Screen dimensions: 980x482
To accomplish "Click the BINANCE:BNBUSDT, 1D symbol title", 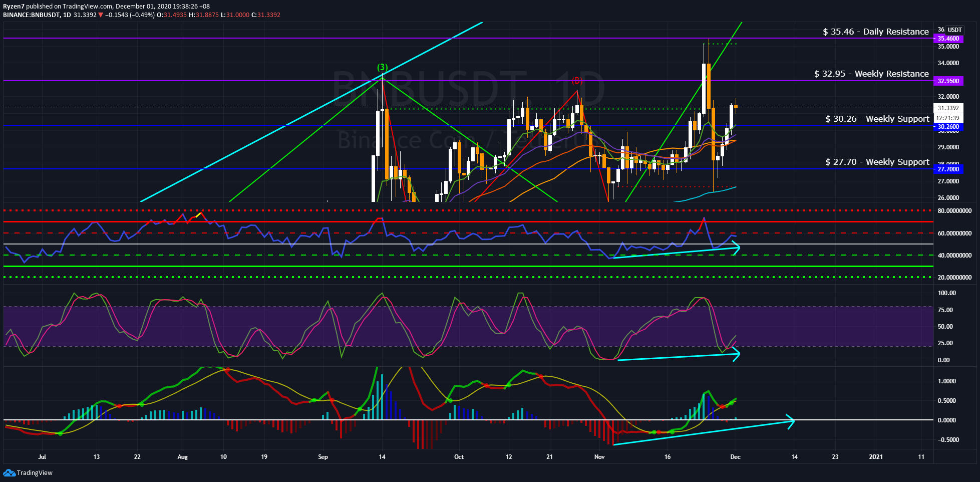I will pos(37,15).
